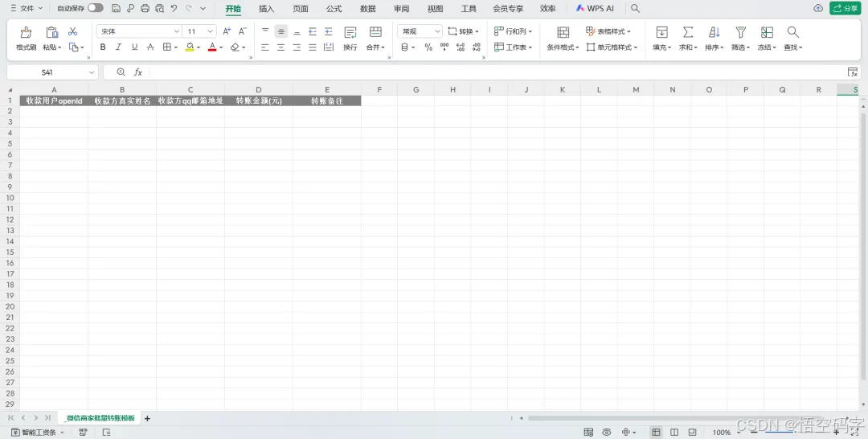Click the Filter (筛选) funnel icon

coord(741,32)
